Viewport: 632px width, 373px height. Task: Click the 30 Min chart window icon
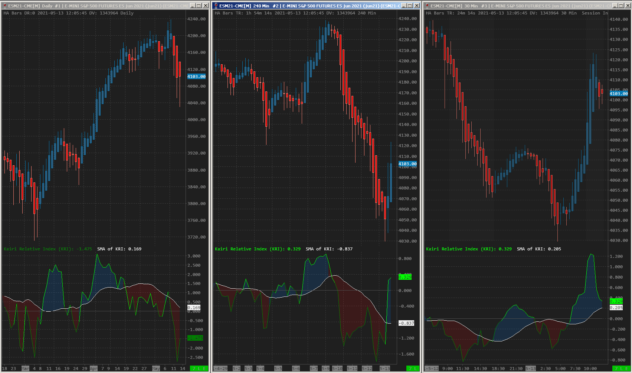(x=427, y=6)
